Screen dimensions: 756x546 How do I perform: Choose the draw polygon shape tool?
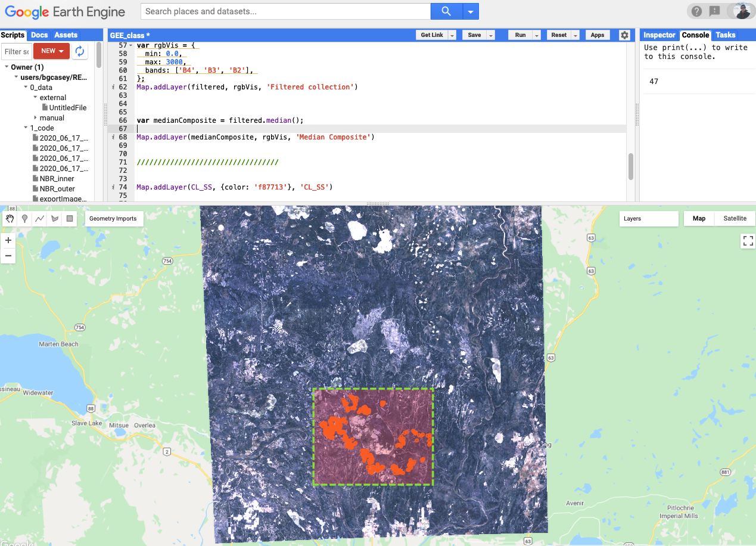[55, 219]
